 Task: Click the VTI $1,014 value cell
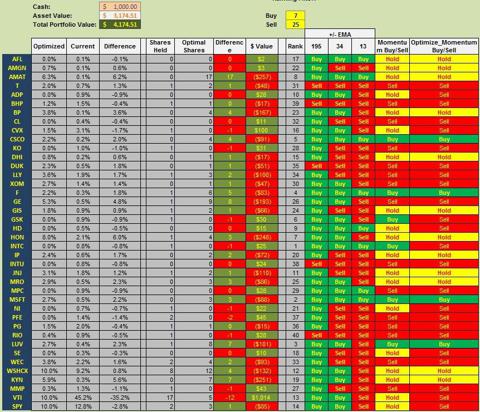tap(262, 398)
